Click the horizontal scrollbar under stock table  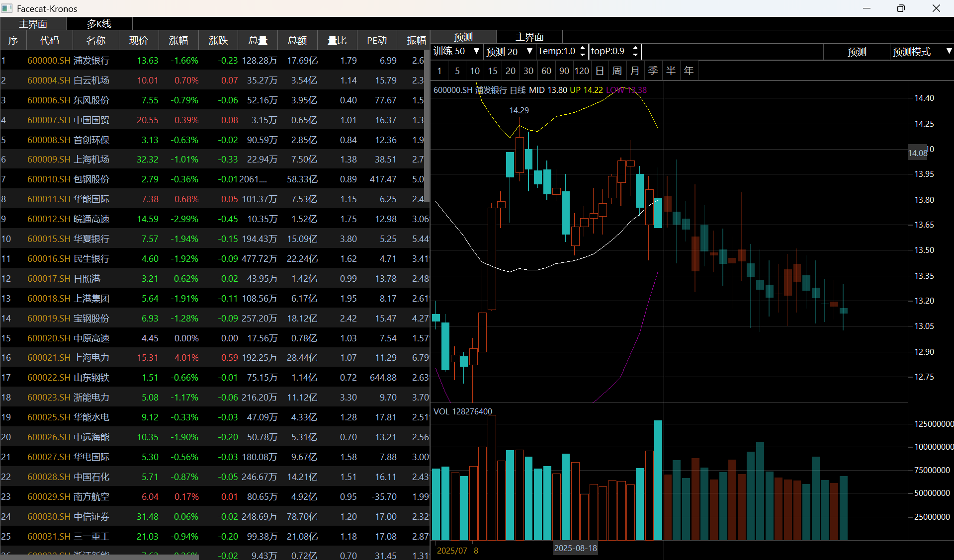click(x=99, y=558)
